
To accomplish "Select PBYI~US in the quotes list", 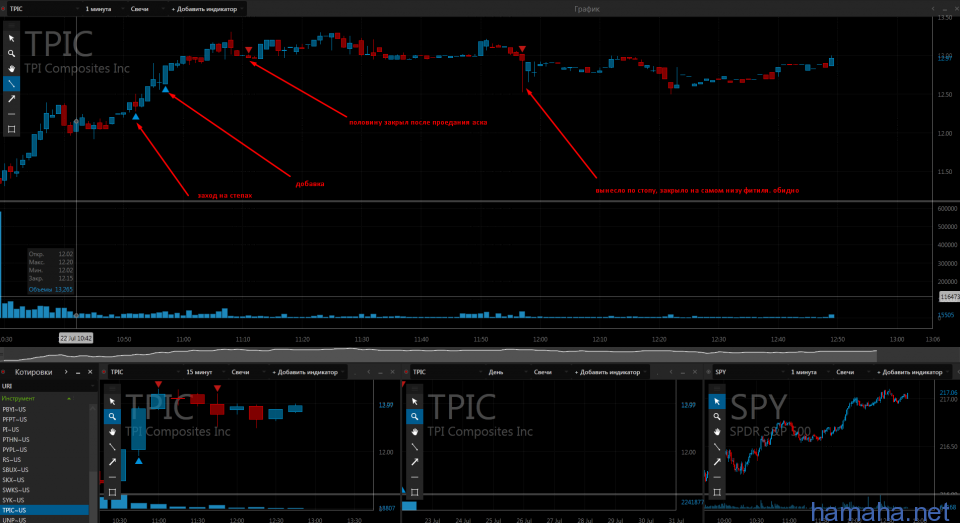I will 44,409.
